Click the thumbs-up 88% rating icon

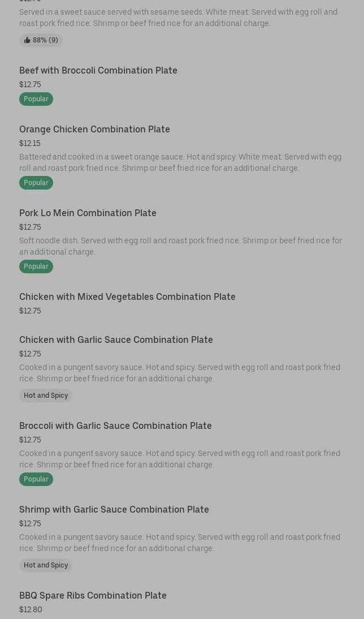click(27, 40)
